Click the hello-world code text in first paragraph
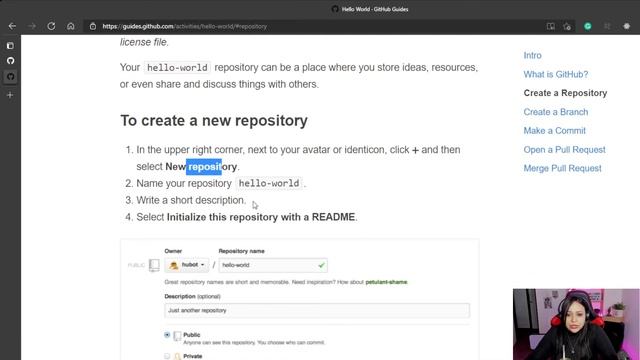This screenshot has width=640, height=360. [177, 67]
